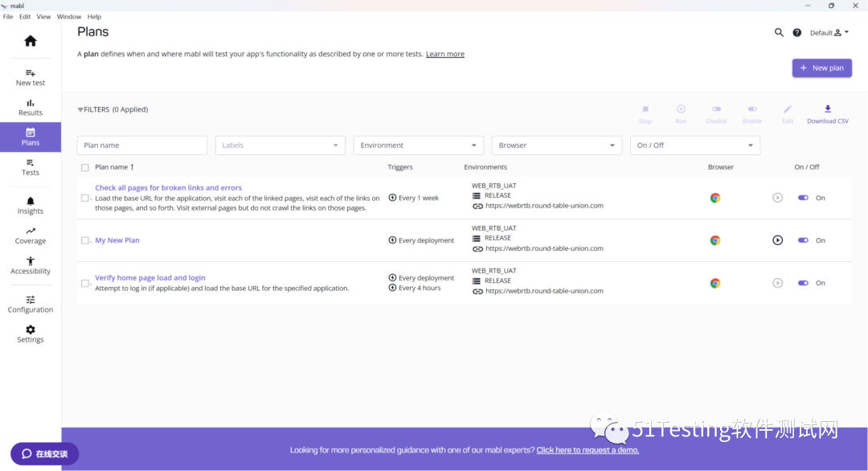Open the Window menu
Screen dimensions: 868x471
pyautogui.click(x=68, y=17)
